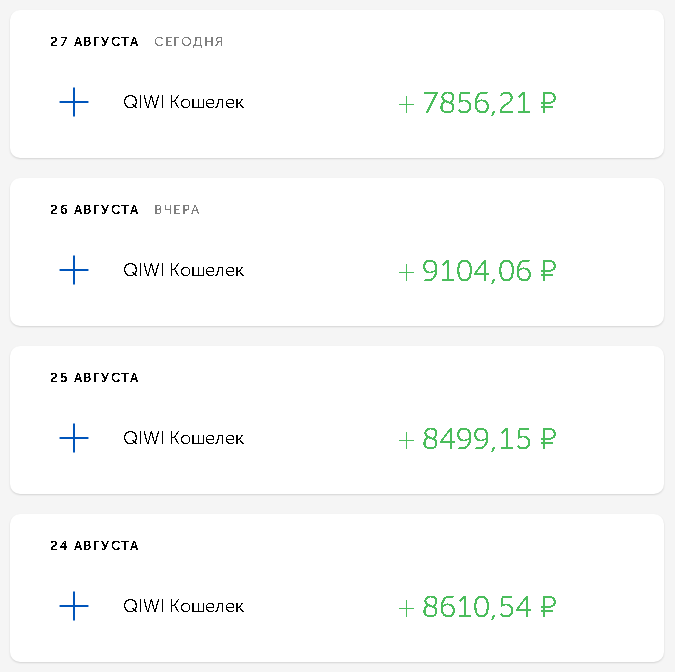Click the ruble sign after 8610,54
Screen dimensions: 675x672
[x=548, y=607]
